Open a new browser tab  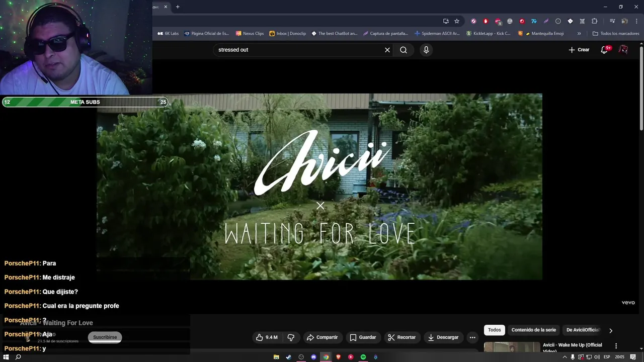178,7
